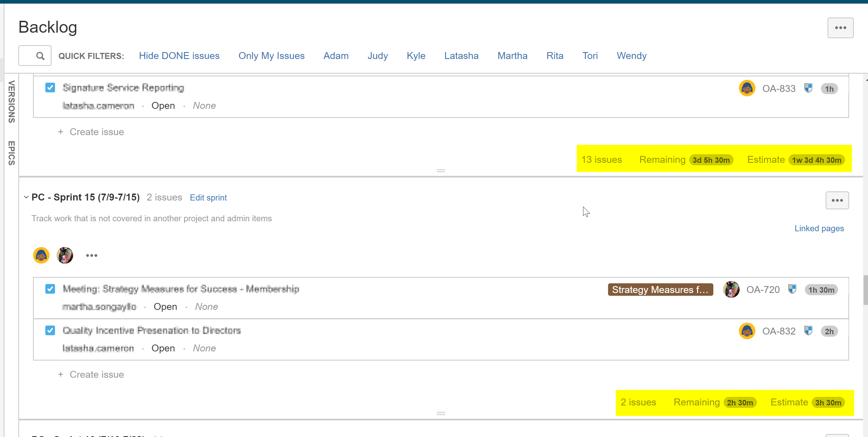Open the VERSIONS side panel
The width and height of the screenshot is (868, 437).
coord(11,102)
